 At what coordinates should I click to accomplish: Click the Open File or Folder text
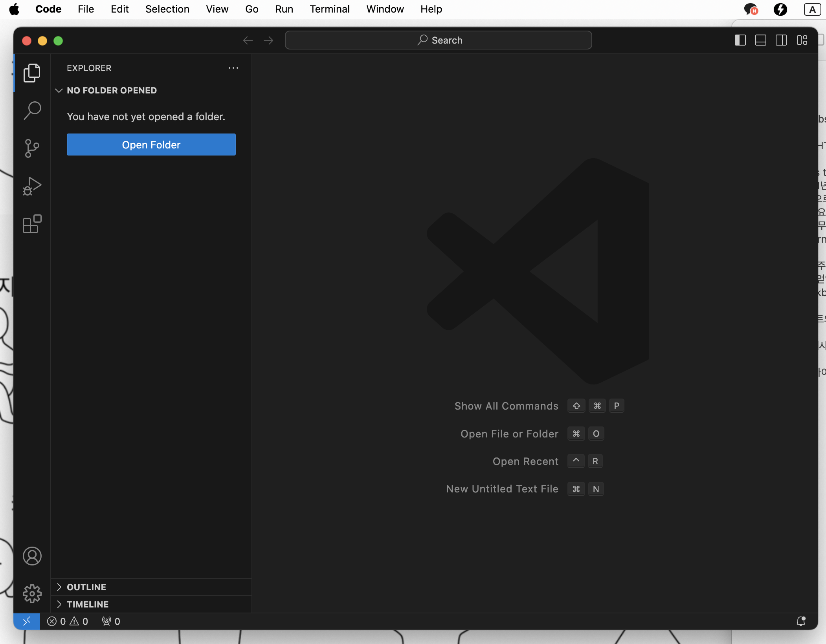(510, 434)
